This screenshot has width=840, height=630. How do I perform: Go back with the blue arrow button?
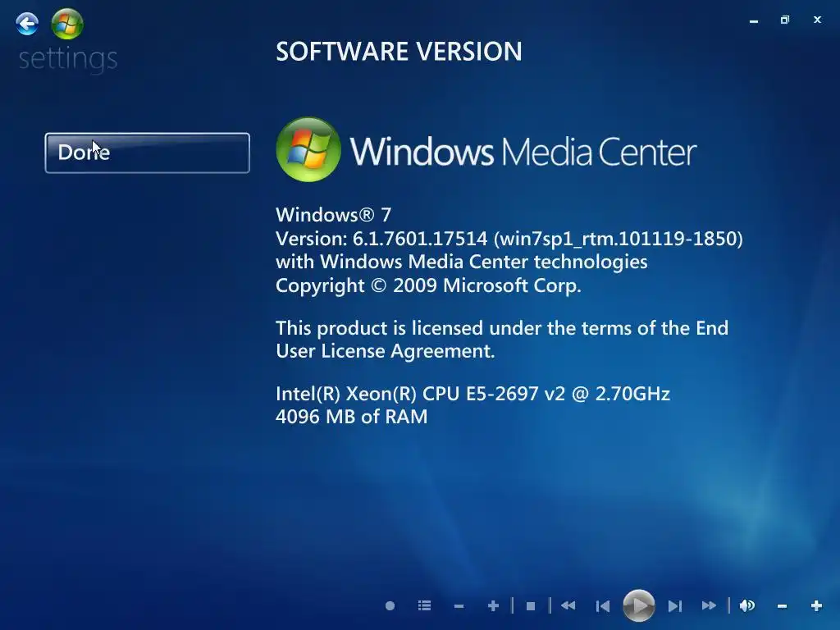(27, 24)
